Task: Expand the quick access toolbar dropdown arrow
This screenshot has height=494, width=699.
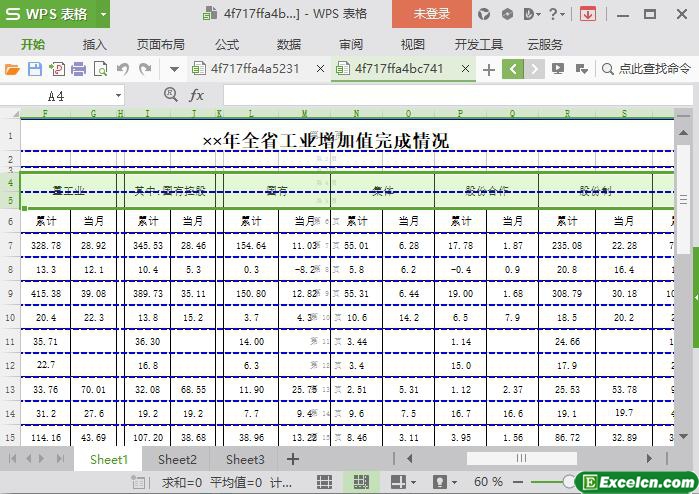Action: click(174, 69)
